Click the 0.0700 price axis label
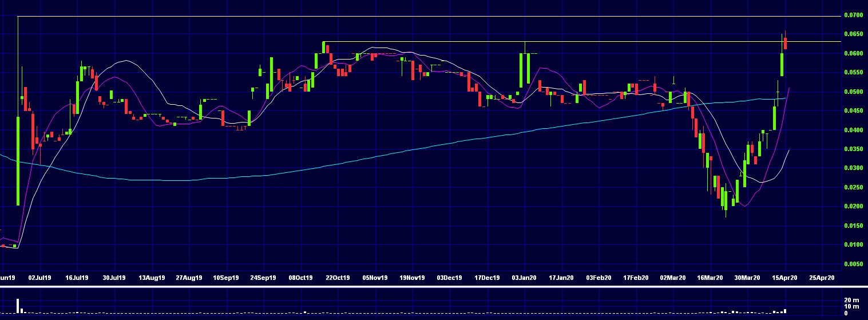Image resolution: width=868 pixels, height=320 pixels. 853,15
